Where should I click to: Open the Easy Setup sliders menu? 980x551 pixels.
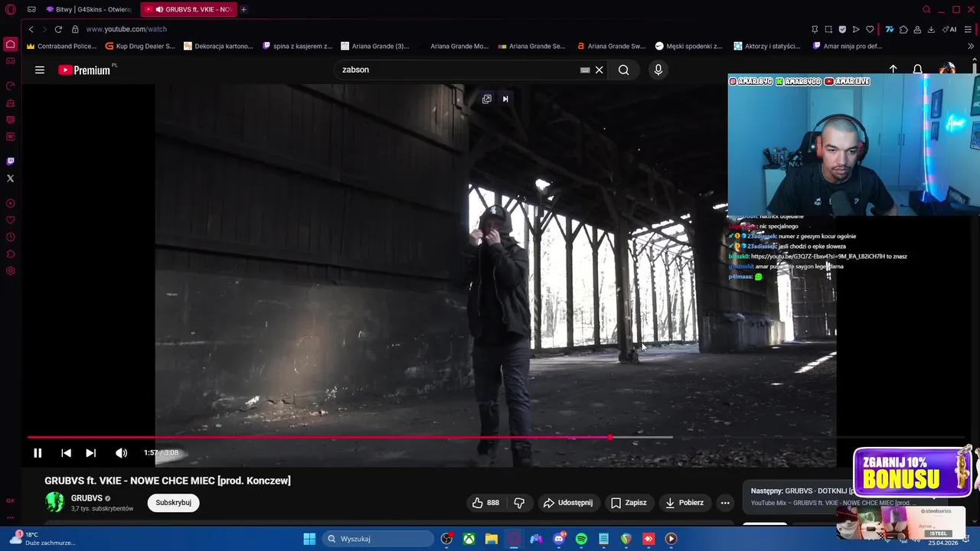point(969,29)
